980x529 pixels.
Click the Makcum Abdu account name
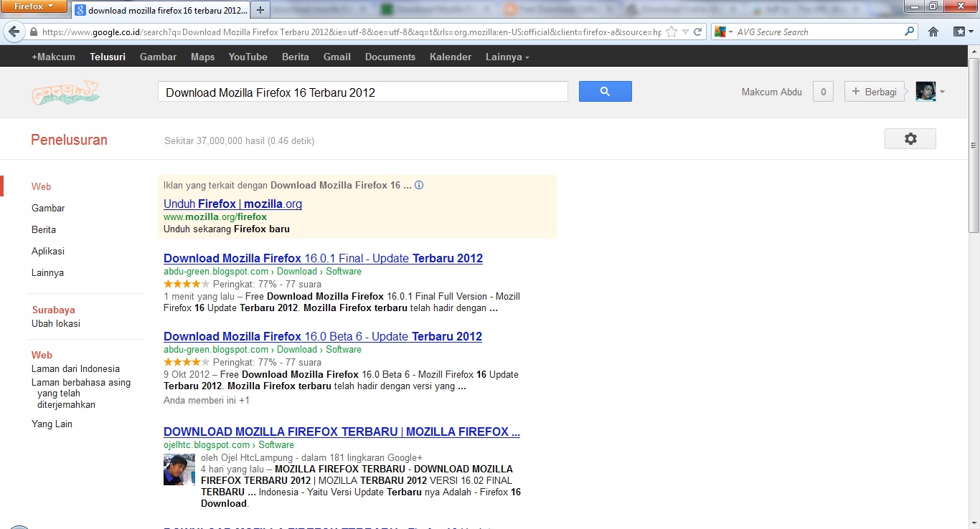(x=772, y=92)
